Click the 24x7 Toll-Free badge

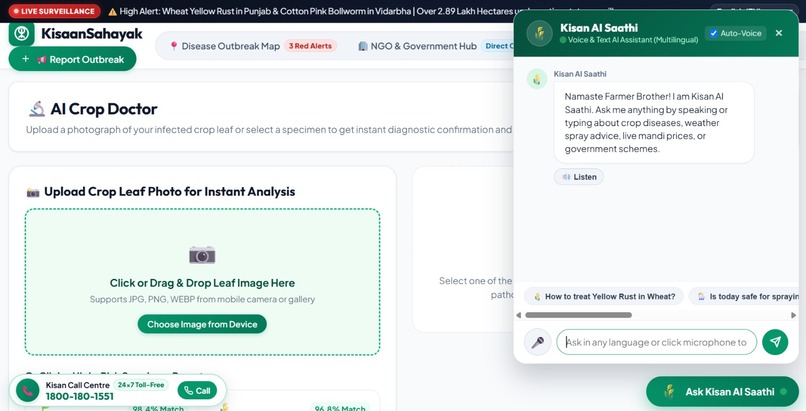point(141,385)
